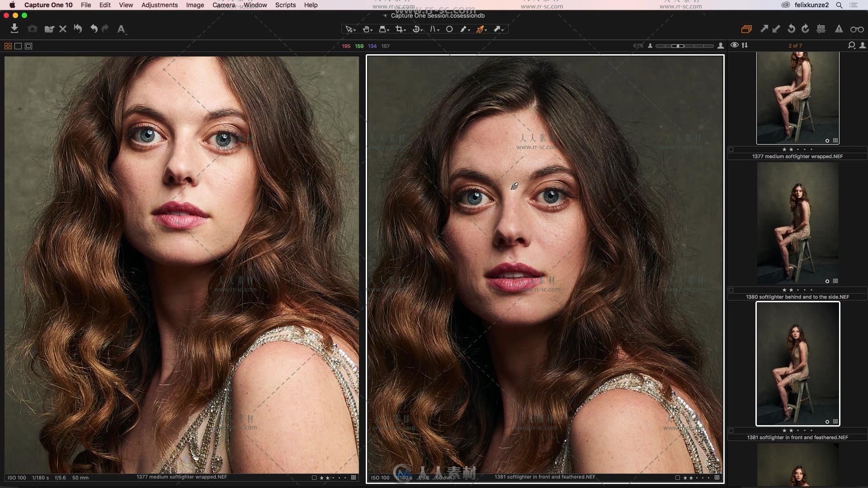This screenshot has height=488, width=868.
Task: Toggle proofing glasses icon
Action: tap(857, 29)
